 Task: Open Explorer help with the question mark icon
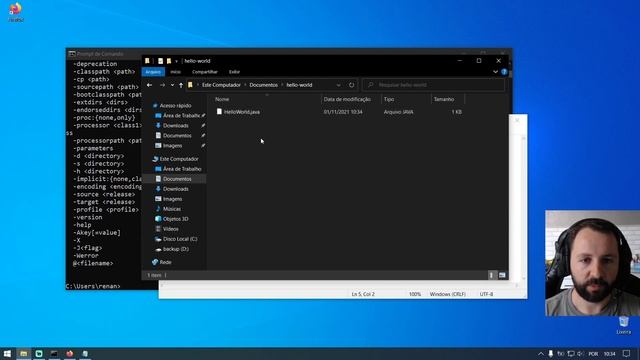tap(504, 72)
